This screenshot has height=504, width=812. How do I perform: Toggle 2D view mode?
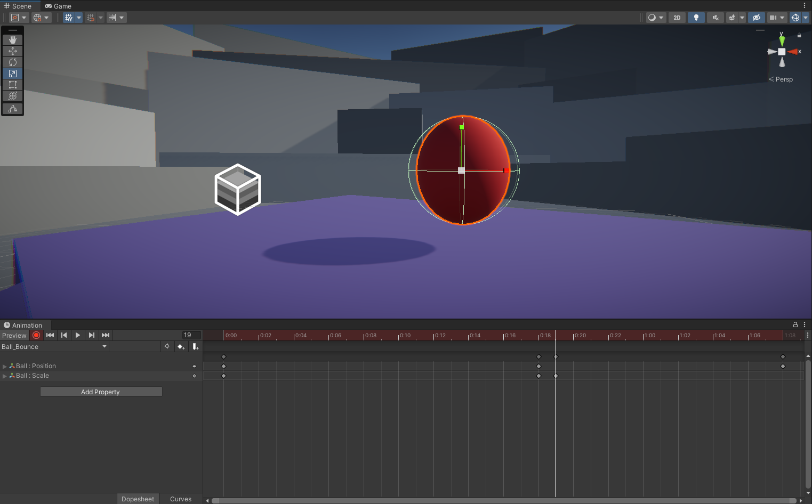click(677, 18)
